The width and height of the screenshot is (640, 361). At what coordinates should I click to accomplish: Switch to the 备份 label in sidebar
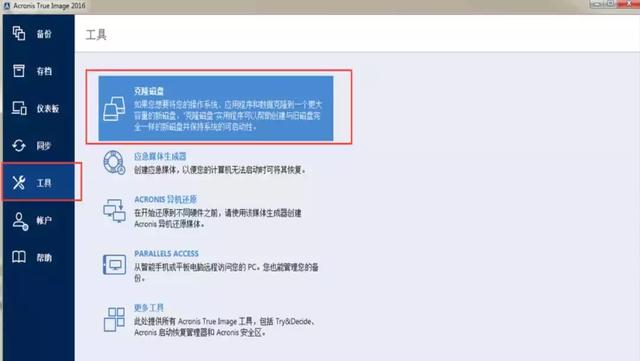coord(44,34)
